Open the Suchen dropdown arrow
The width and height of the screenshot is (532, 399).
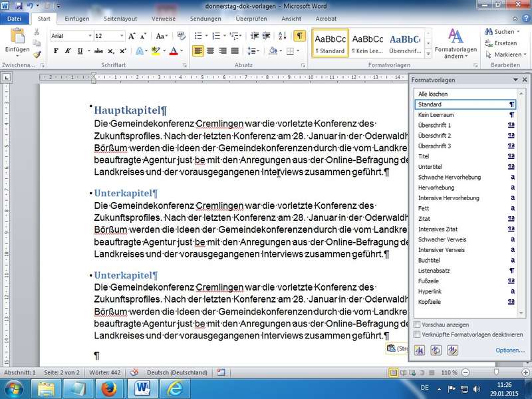pyautogui.click(x=518, y=31)
